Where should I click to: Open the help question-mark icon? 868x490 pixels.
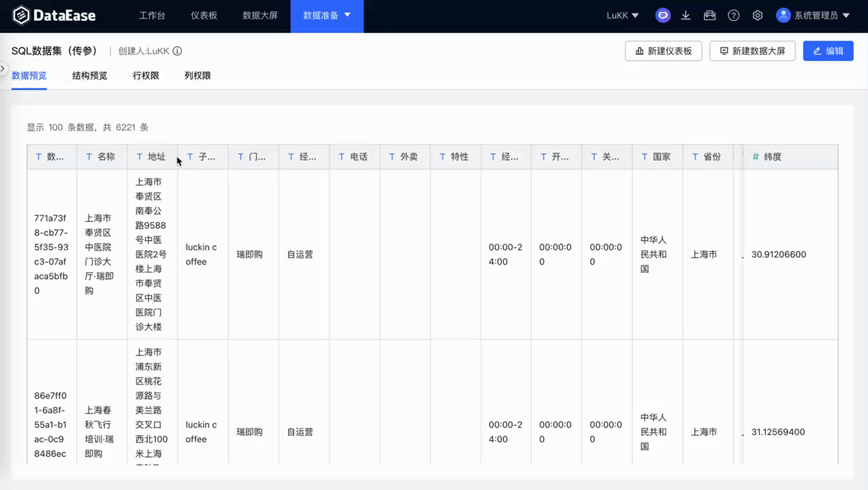(733, 15)
